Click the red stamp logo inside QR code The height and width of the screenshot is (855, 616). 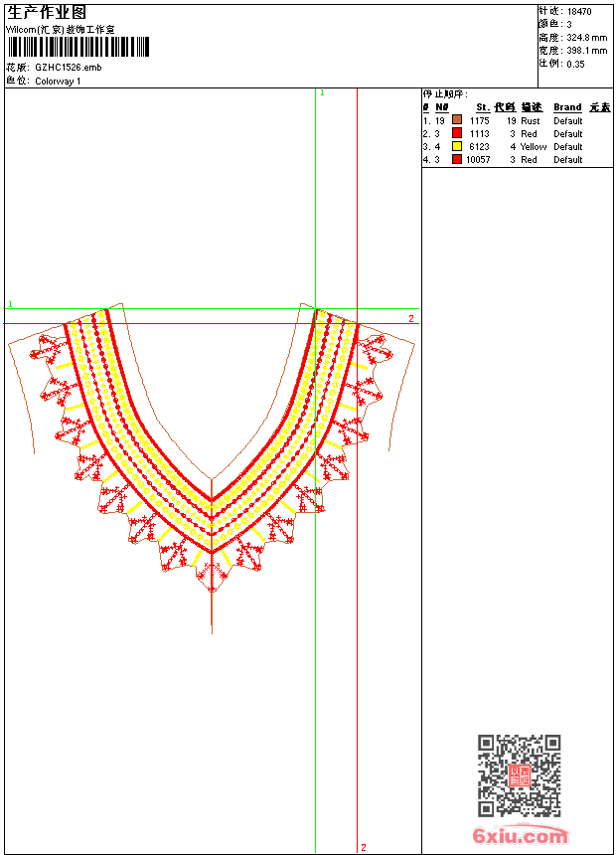click(520, 775)
